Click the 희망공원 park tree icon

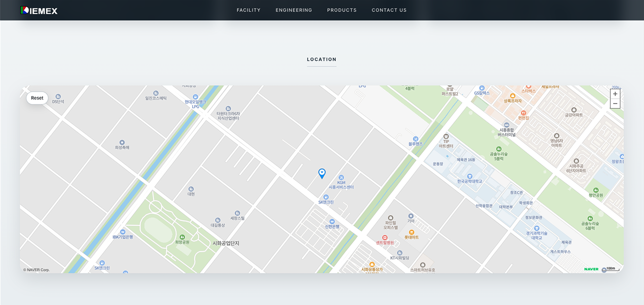[x=182, y=237]
